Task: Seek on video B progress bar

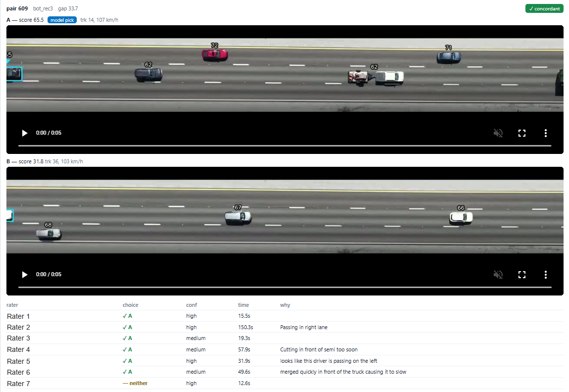Action: pyautogui.click(x=285, y=287)
